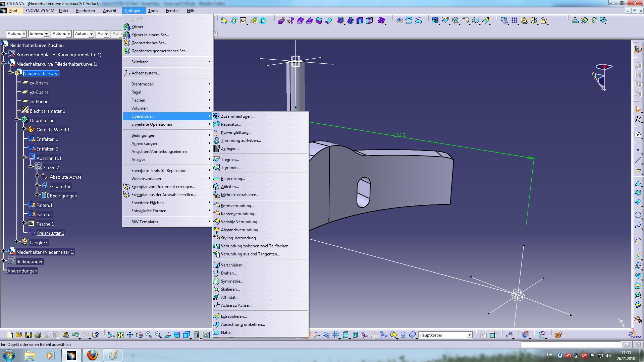Select Kantenverrundung... menu entry
Screen dimensions: 644x362
[260, 214]
